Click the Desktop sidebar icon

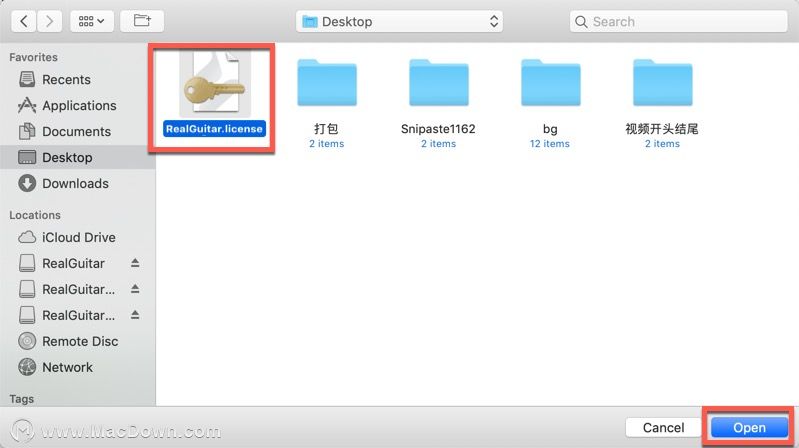tap(27, 157)
